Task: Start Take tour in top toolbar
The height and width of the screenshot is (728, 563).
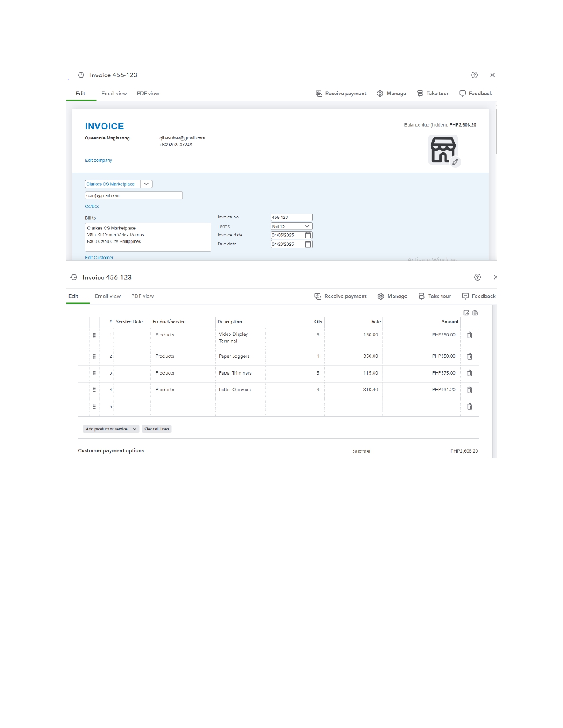Action: 433,94
